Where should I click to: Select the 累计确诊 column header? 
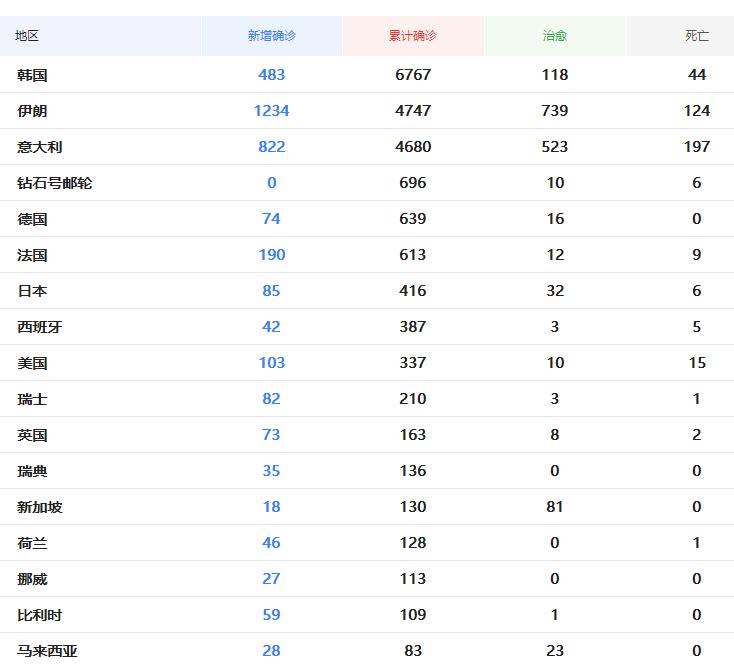[412, 36]
